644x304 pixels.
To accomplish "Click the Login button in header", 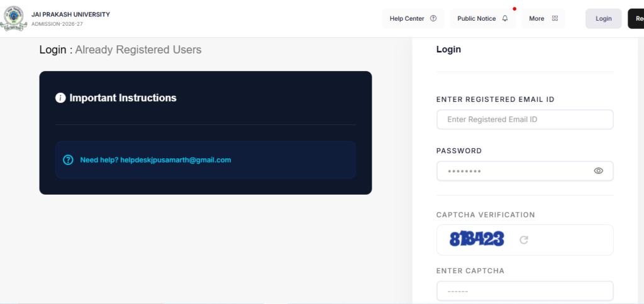I will (x=603, y=18).
